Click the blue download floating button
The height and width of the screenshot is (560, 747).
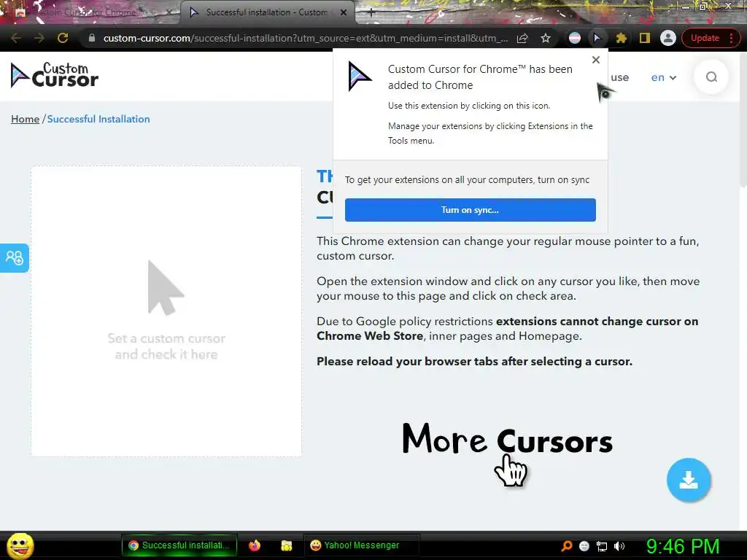coord(689,480)
